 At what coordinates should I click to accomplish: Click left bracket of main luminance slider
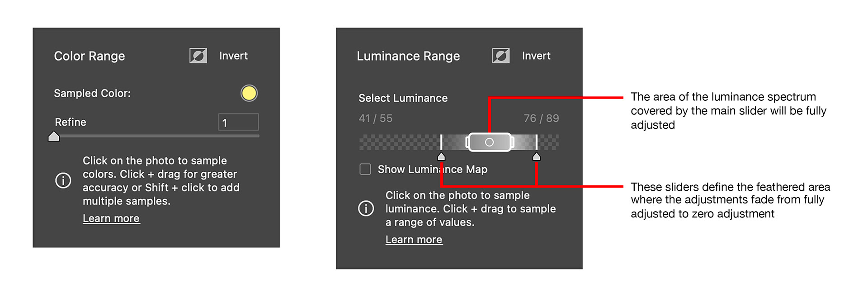467,142
